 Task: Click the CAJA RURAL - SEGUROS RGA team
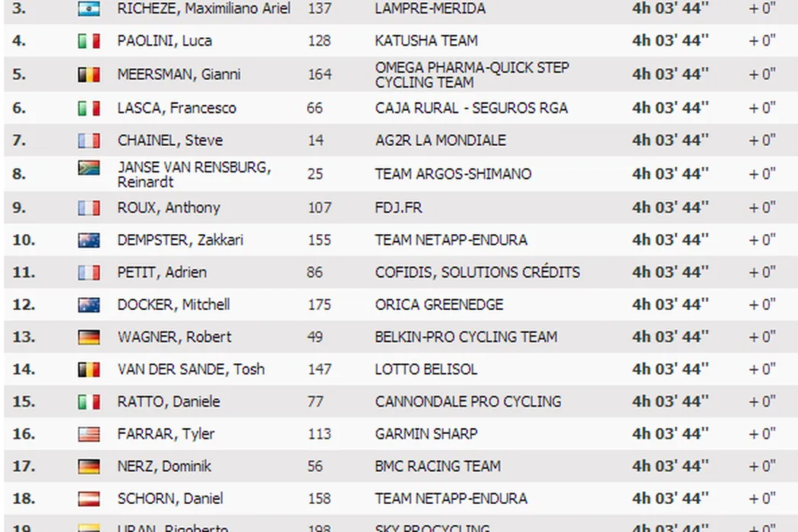click(471, 108)
